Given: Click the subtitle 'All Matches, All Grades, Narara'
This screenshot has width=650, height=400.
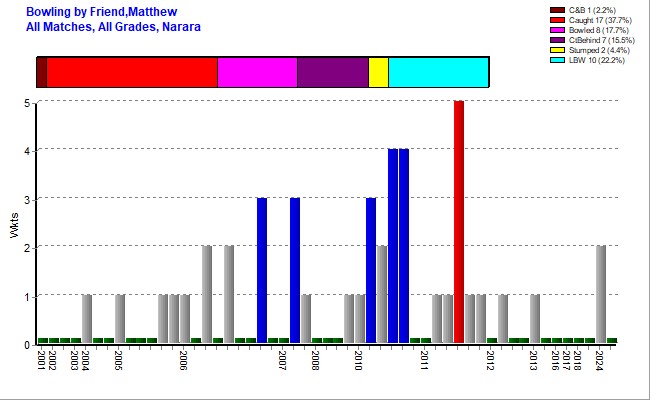Looking at the screenshot, I should (x=113, y=27).
